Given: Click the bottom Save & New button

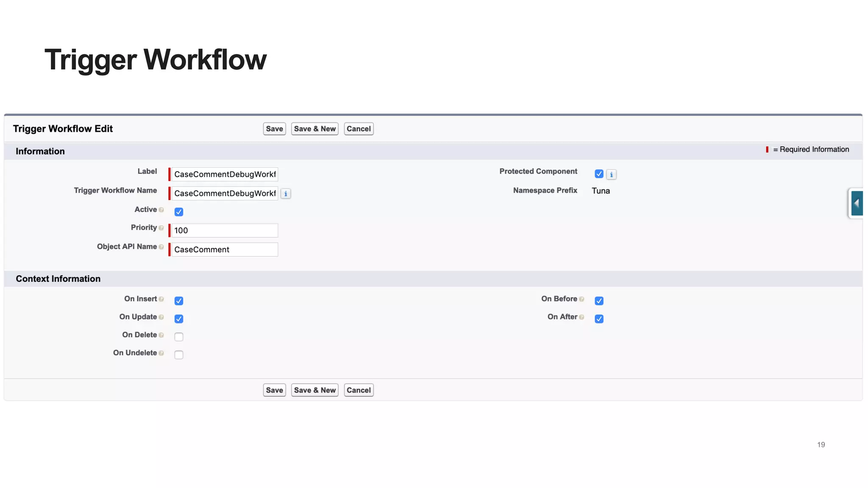Looking at the screenshot, I should tap(315, 390).
